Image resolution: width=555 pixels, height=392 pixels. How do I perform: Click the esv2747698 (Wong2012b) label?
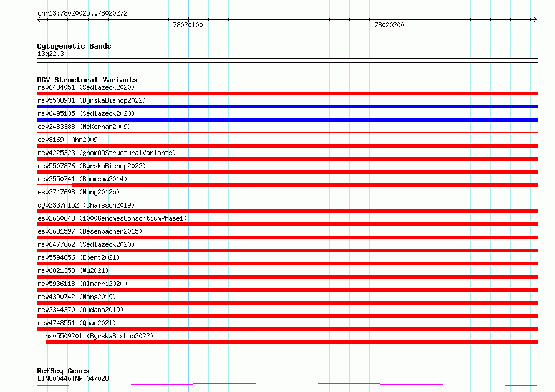coord(79,192)
